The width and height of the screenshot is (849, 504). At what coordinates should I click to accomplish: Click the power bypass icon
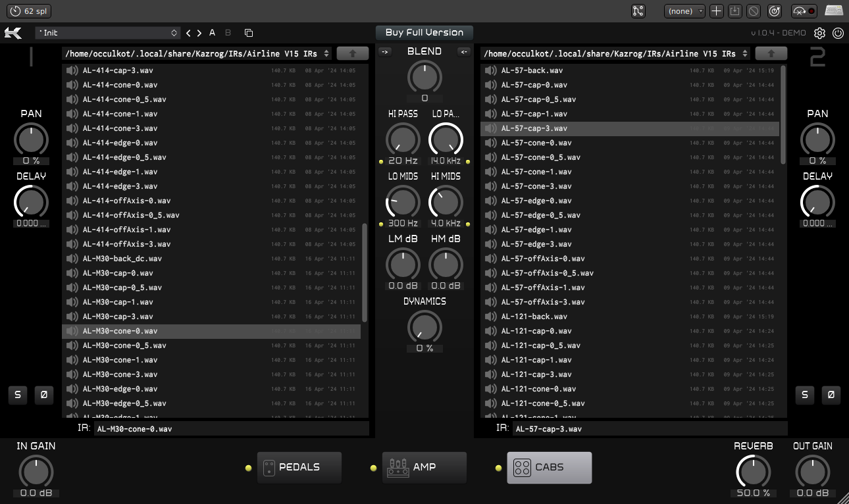pos(838,33)
